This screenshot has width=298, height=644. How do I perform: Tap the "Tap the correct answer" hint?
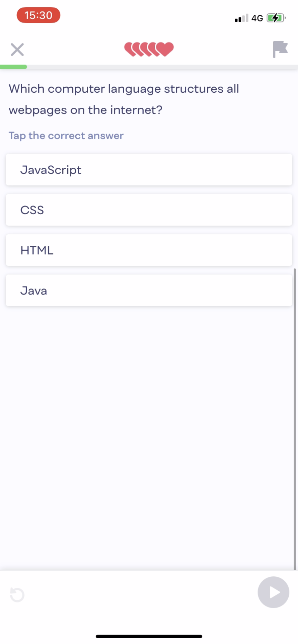click(x=66, y=136)
